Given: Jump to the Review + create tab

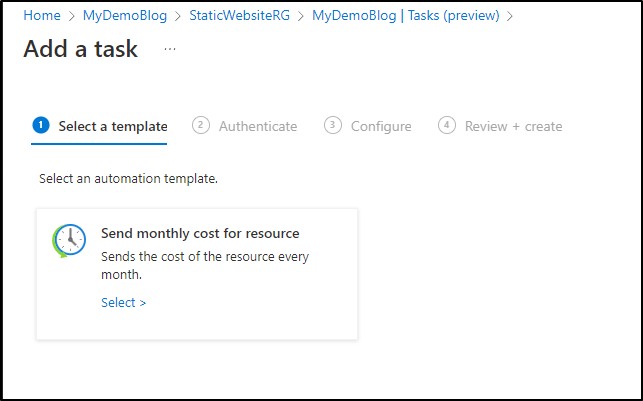Looking at the screenshot, I should [x=500, y=126].
